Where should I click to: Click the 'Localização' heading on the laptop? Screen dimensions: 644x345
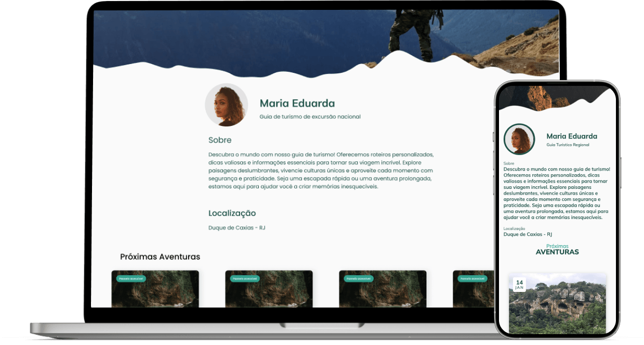tap(232, 213)
